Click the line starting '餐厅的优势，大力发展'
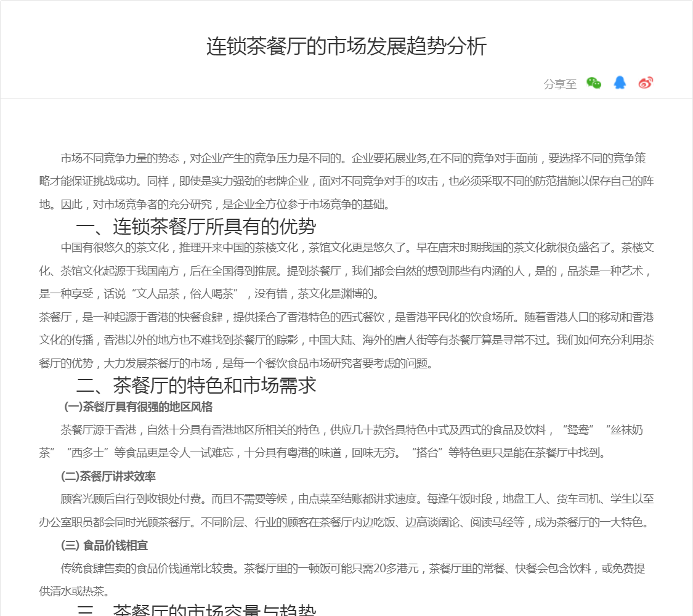693x616 pixels. tap(236, 363)
